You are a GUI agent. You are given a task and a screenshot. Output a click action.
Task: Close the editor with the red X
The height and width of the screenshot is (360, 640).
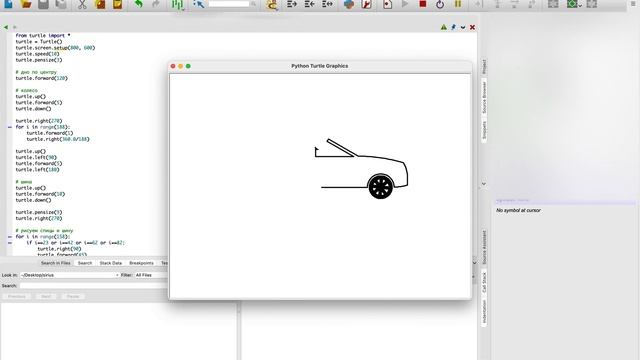click(472, 27)
